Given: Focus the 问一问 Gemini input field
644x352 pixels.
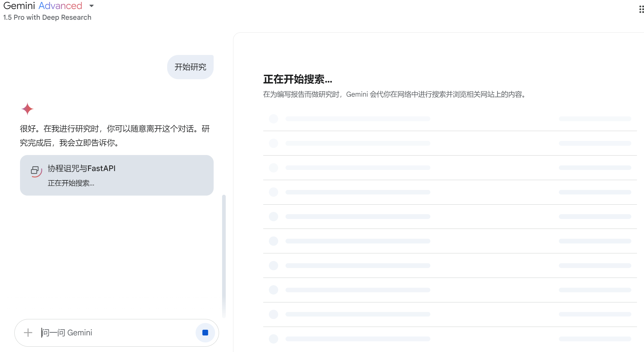Looking at the screenshot, I should tap(117, 333).
